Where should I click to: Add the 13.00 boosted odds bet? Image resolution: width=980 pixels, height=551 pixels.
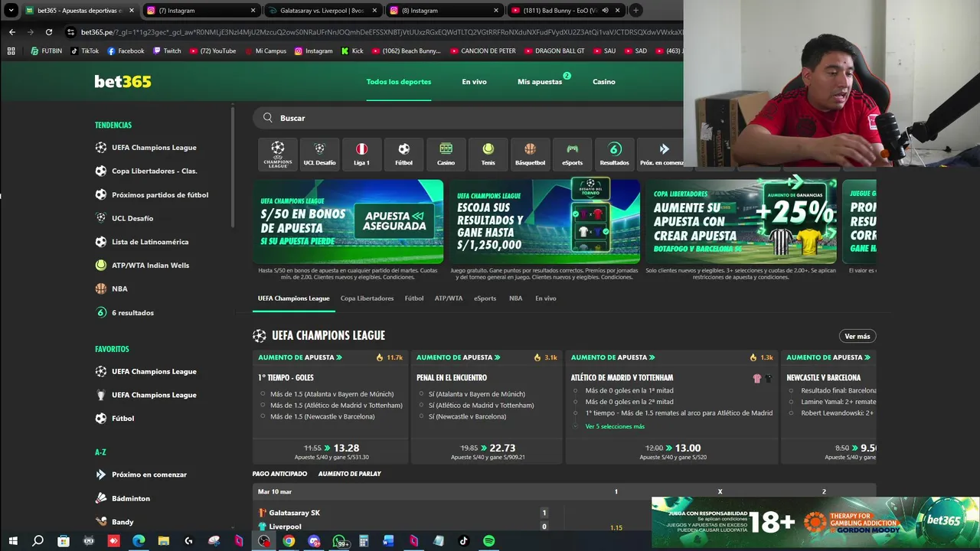(x=673, y=452)
